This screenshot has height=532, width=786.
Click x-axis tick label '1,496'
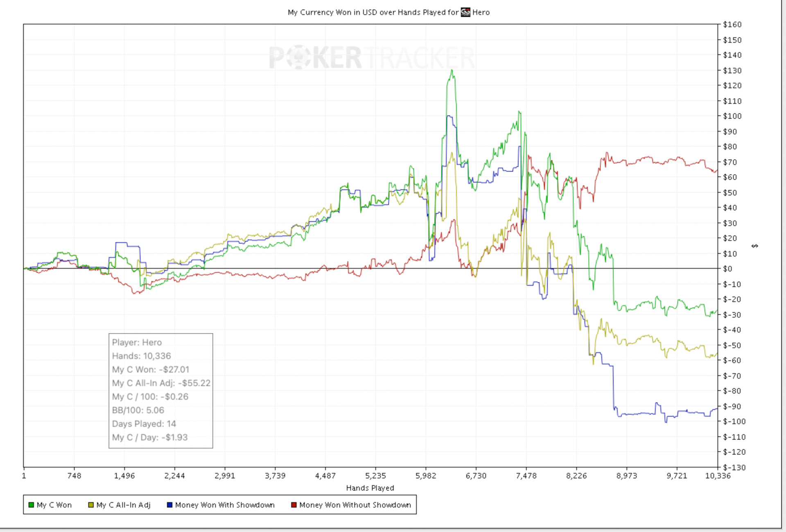[x=124, y=476]
